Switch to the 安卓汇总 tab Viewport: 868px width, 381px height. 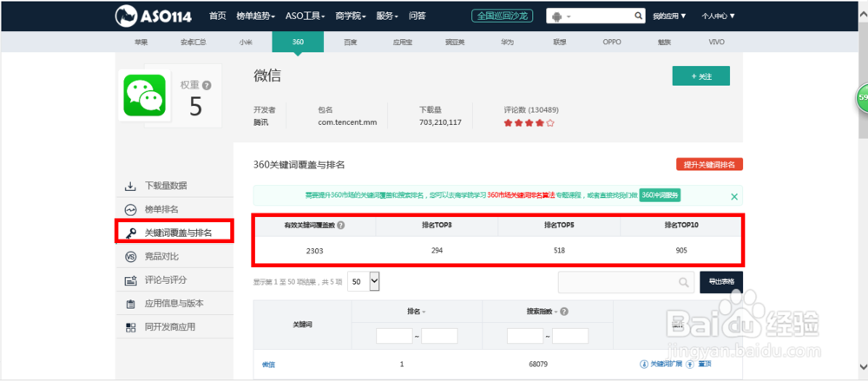tap(194, 42)
